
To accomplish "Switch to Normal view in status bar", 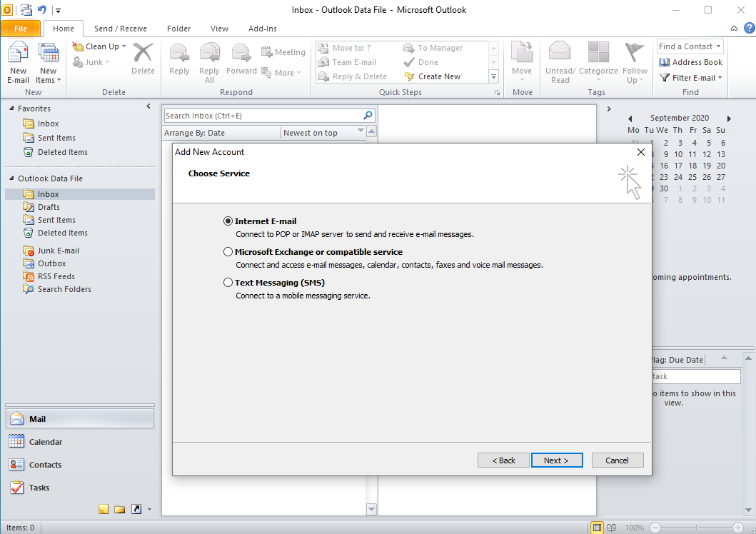I will click(597, 528).
